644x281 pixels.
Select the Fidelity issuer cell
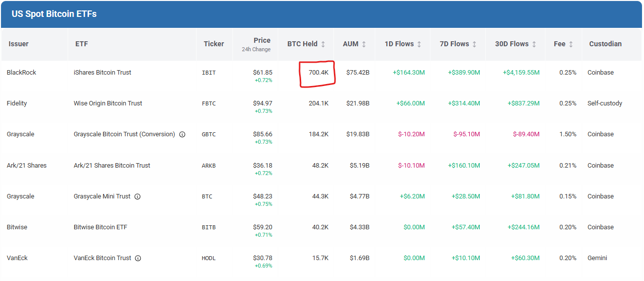[17, 103]
